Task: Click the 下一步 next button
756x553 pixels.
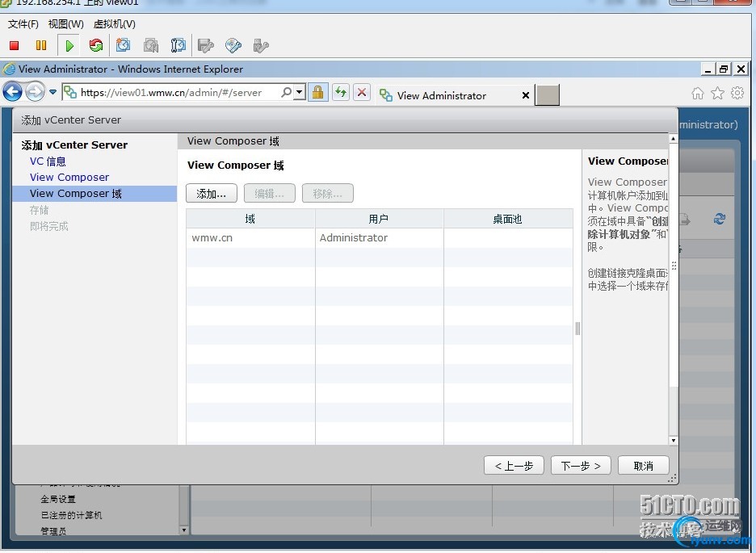Action: tap(581, 466)
